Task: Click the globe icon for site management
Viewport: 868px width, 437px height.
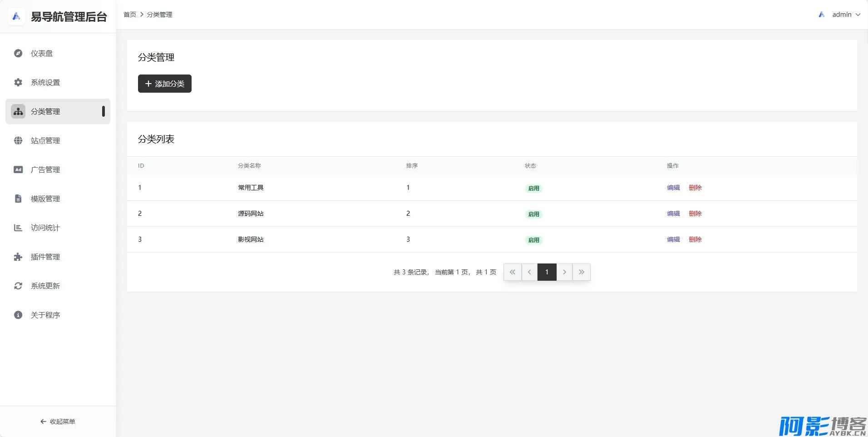Action: pyautogui.click(x=18, y=140)
